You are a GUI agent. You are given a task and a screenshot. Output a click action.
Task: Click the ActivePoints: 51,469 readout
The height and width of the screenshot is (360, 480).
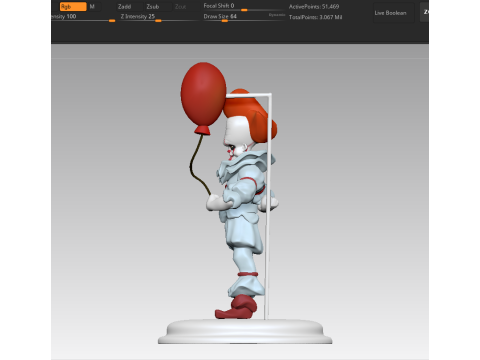(314, 7)
